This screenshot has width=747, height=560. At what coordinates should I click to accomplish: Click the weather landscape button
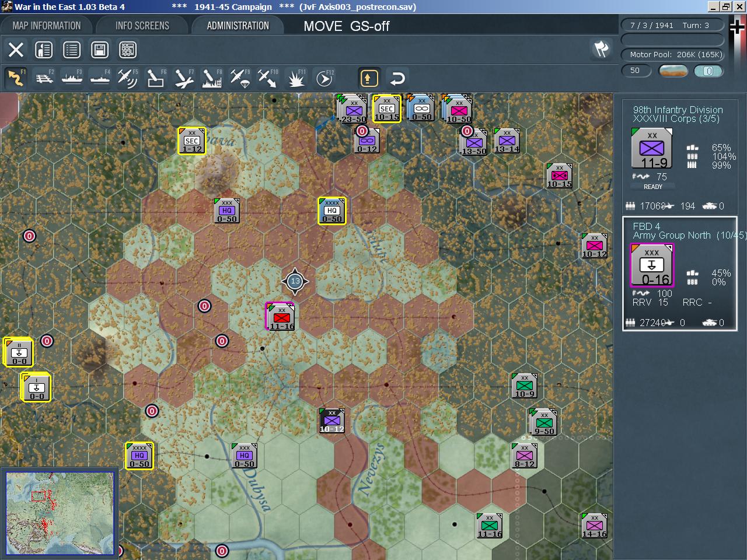pos(673,71)
